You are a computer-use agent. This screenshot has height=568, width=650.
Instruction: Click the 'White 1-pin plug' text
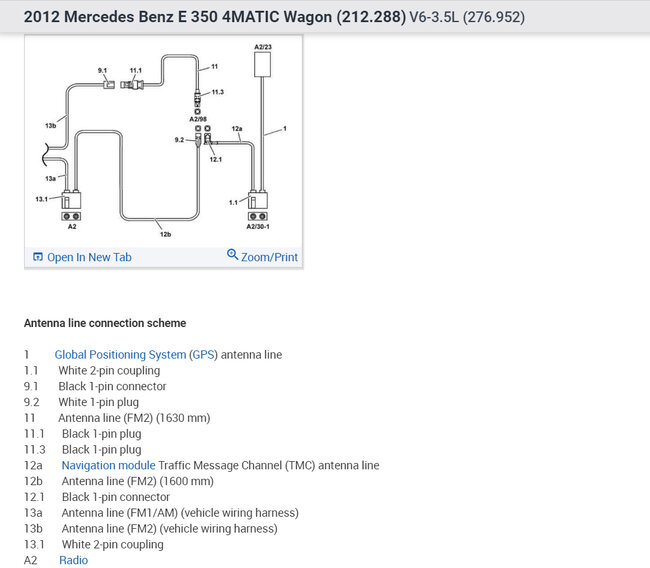coord(99,402)
